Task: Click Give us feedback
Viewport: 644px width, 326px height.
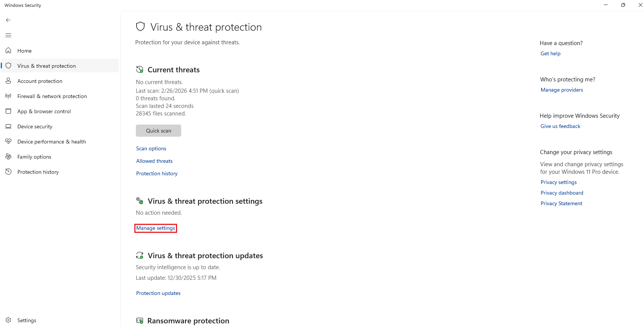Action: pos(560,126)
